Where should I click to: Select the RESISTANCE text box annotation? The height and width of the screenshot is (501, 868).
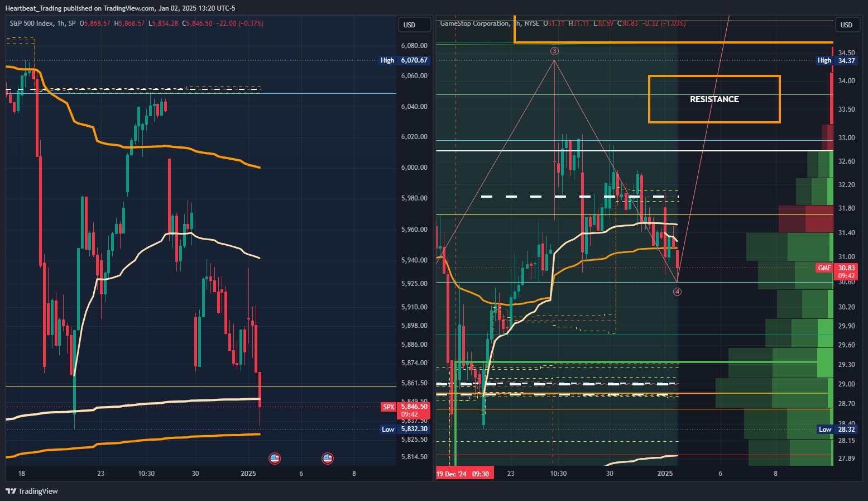(714, 99)
